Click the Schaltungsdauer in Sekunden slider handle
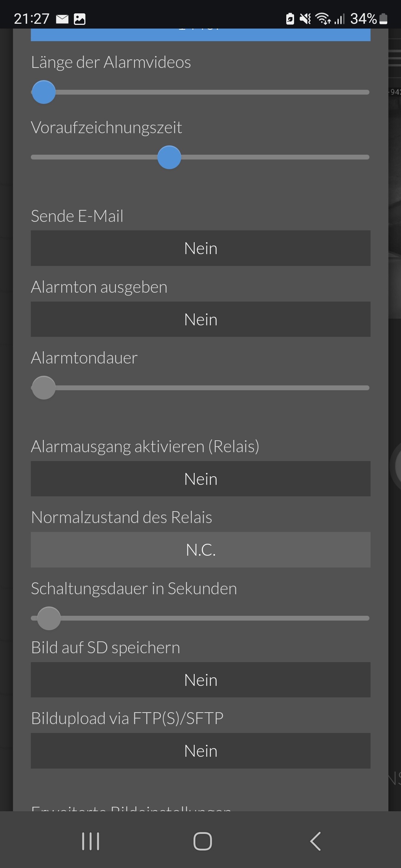This screenshot has width=401, height=868. tap(49, 618)
